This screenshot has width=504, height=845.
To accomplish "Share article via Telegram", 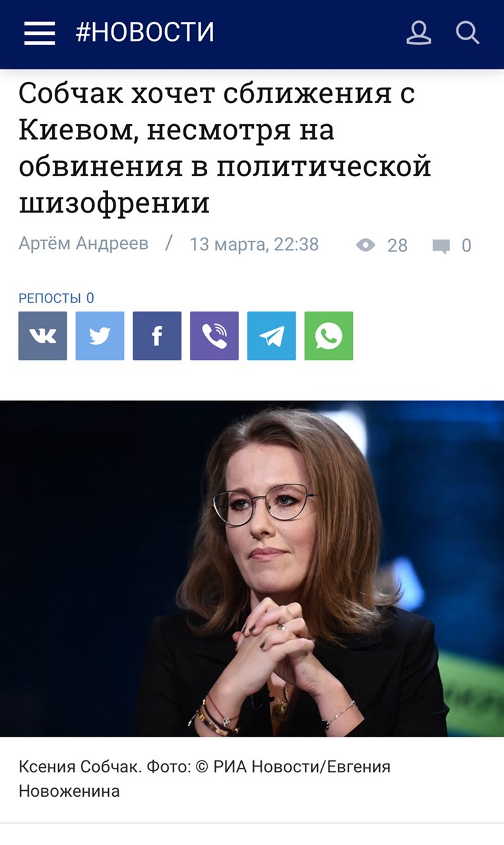I will click(x=272, y=336).
